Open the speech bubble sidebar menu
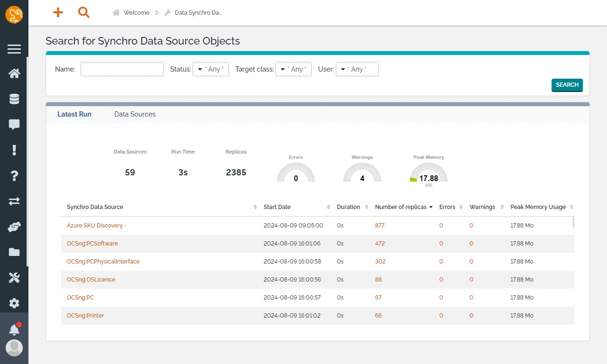 [x=14, y=125]
